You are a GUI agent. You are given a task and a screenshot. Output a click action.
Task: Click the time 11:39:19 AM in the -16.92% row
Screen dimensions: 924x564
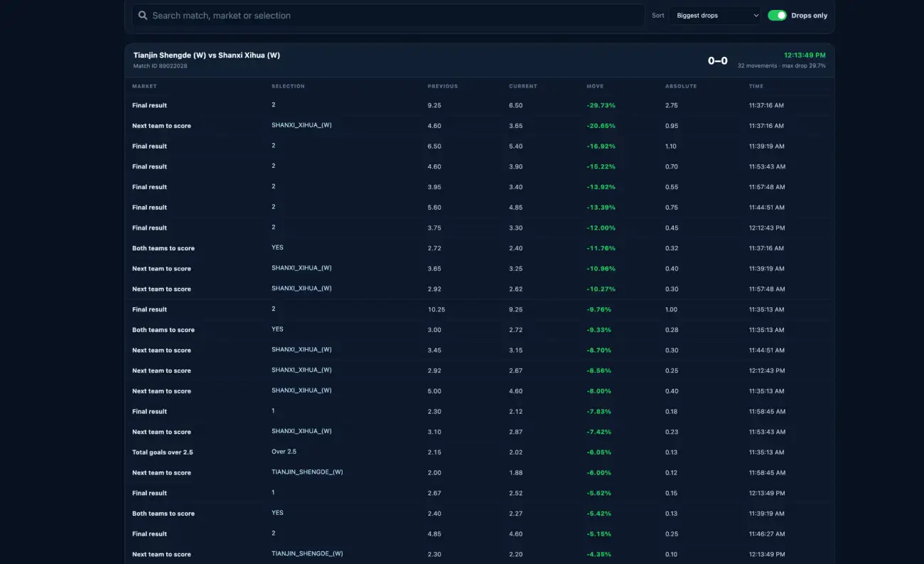click(767, 146)
